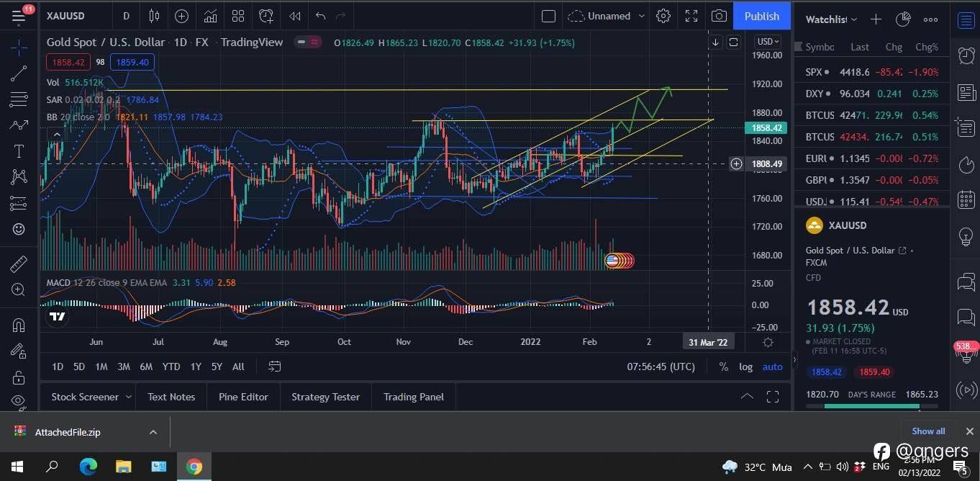
Task: Click the Publish button
Action: [761, 16]
